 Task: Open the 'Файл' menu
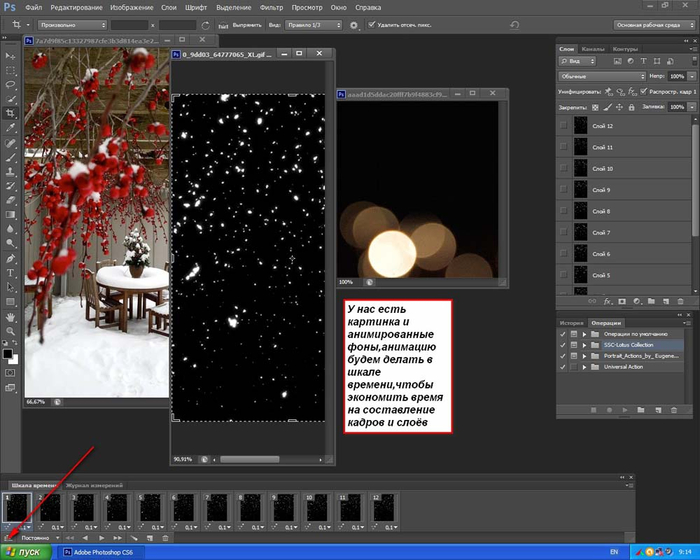pos(34,8)
